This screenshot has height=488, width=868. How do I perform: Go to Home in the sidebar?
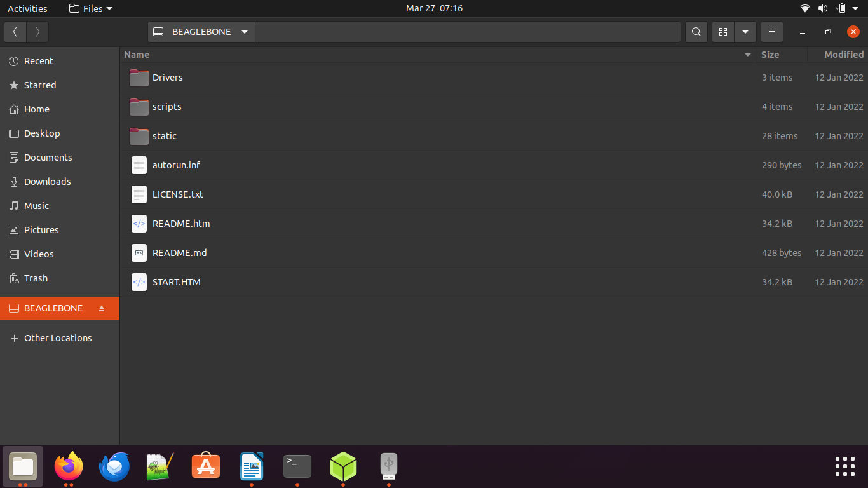60,109
